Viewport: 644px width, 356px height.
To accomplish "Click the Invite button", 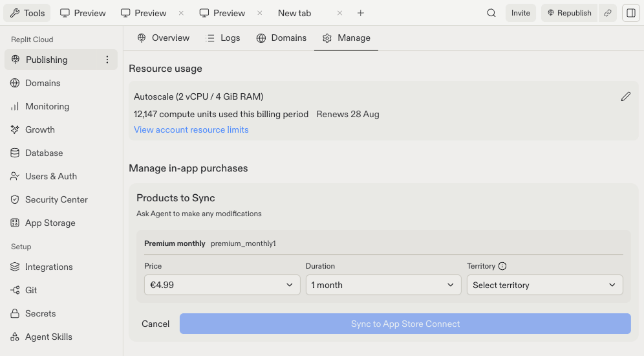I will point(521,13).
